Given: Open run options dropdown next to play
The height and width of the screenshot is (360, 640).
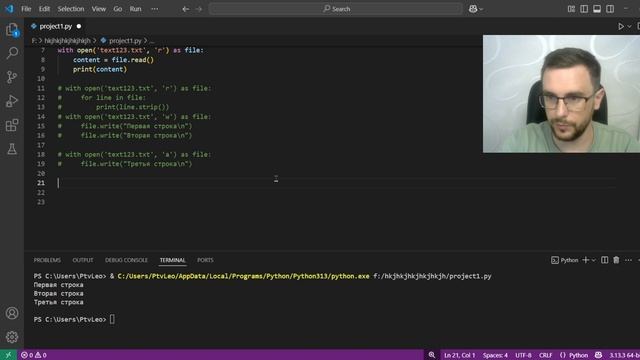Looking at the screenshot, I should tap(629, 27).
